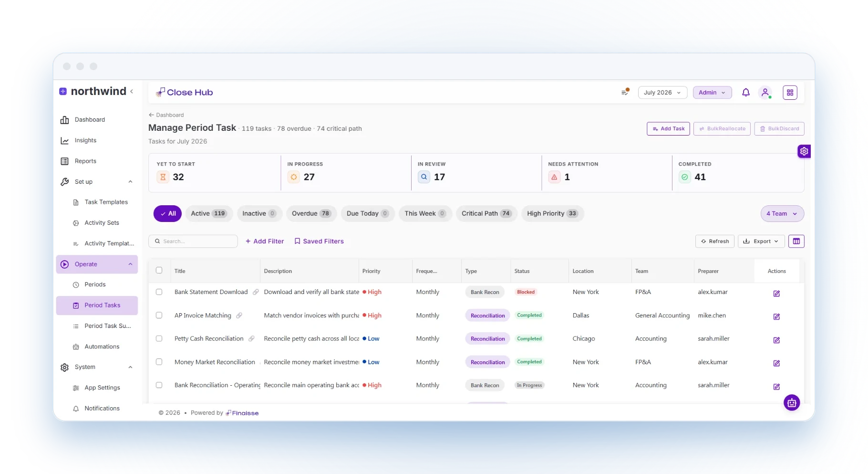This screenshot has height=474, width=868.
Task: Check the Money Market Reconciliation row
Action: pos(159,362)
